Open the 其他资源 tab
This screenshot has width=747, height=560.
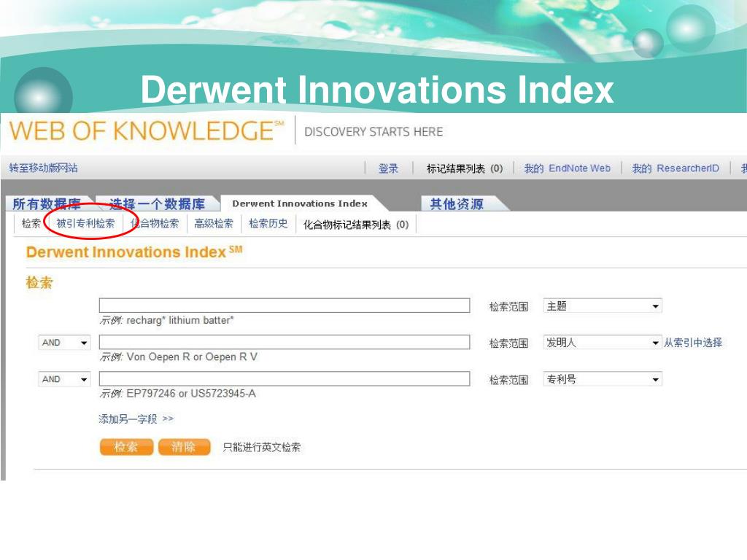point(457,204)
